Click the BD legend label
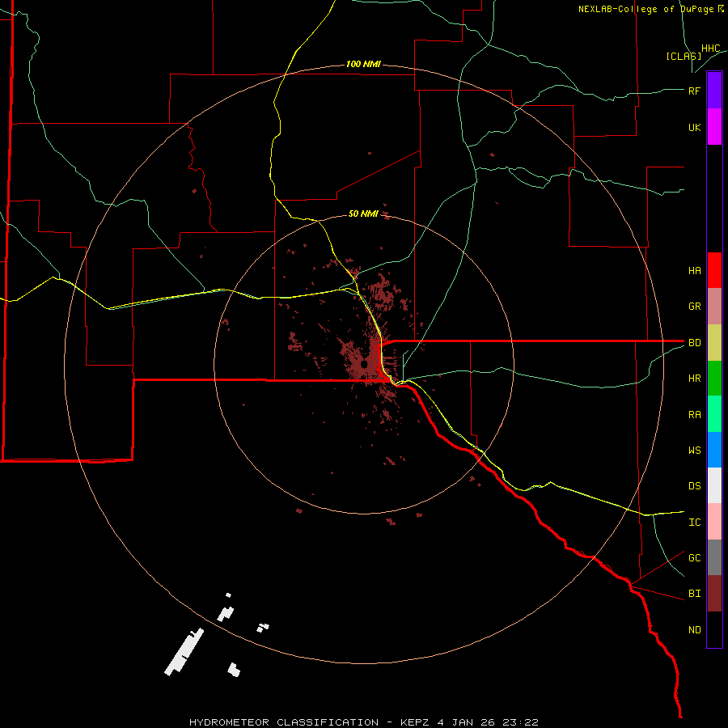The image size is (728, 728). [694, 343]
